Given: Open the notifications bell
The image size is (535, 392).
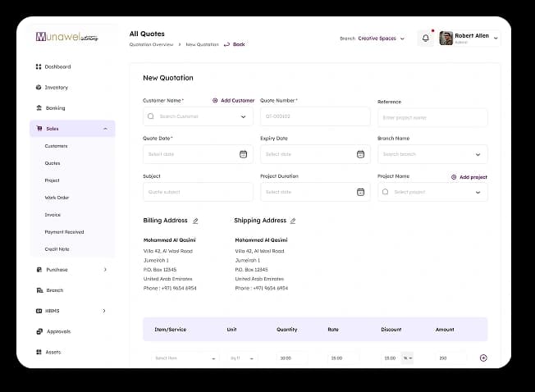Looking at the screenshot, I should pyautogui.click(x=426, y=38).
